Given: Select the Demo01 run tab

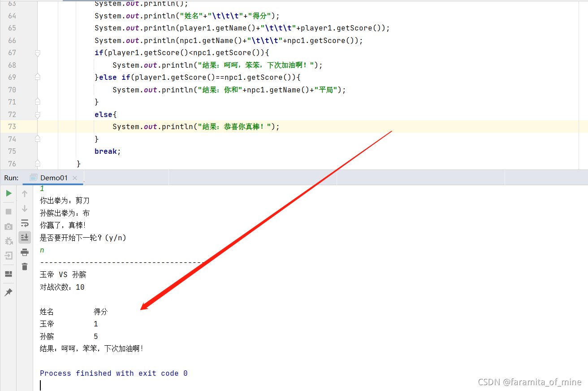Looking at the screenshot, I should pyautogui.click(x=54, y=178).
